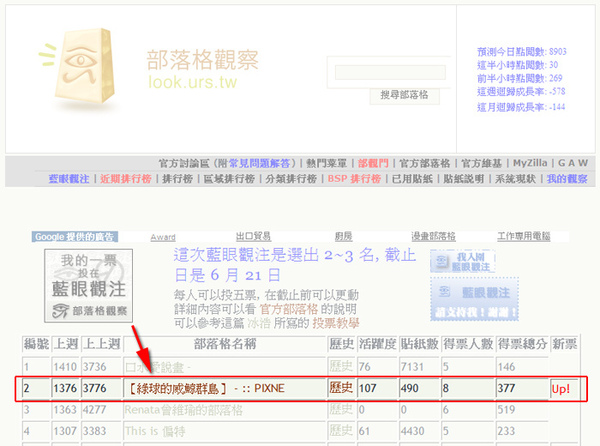Open 部觀門 navigation link
The image size is (600, 446).
(373, 164)
